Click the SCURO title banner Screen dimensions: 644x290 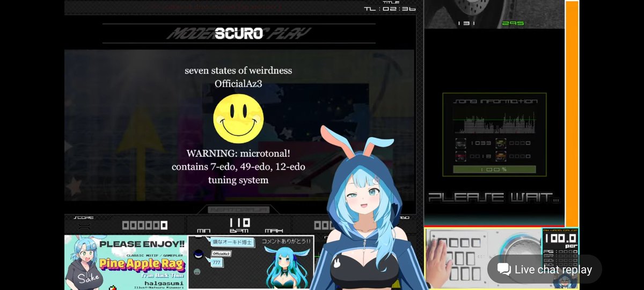click(x=238, y=33)
